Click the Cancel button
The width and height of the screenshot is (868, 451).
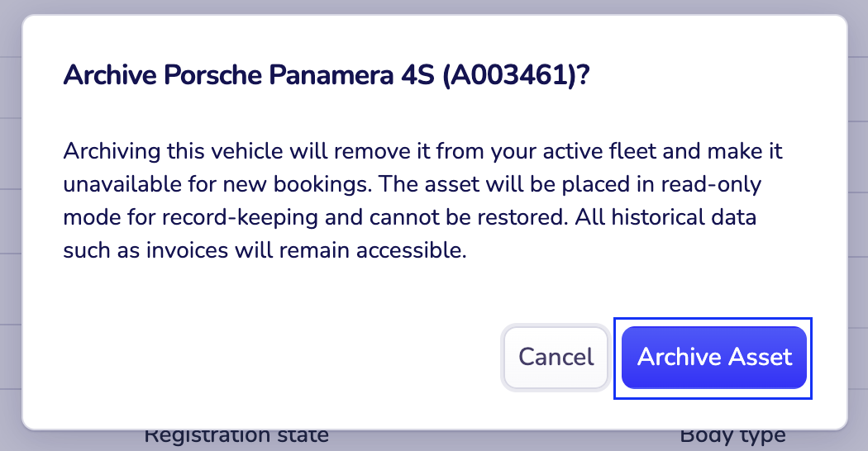pos(556,357)
